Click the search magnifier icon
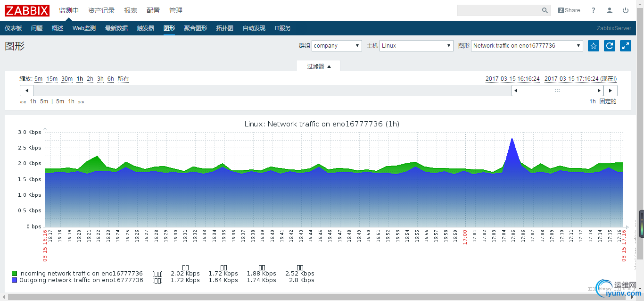The height and width of the screenshot is (301, 644). (x=545, y=10)
